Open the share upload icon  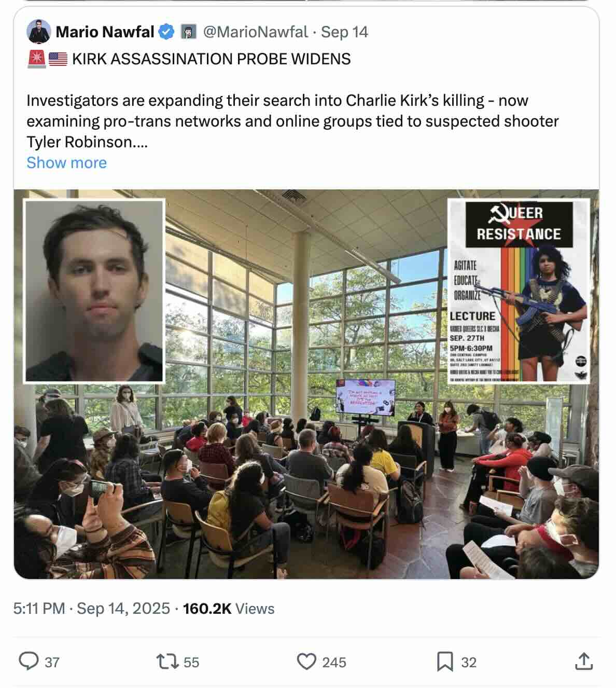click(x=584, y=661)
